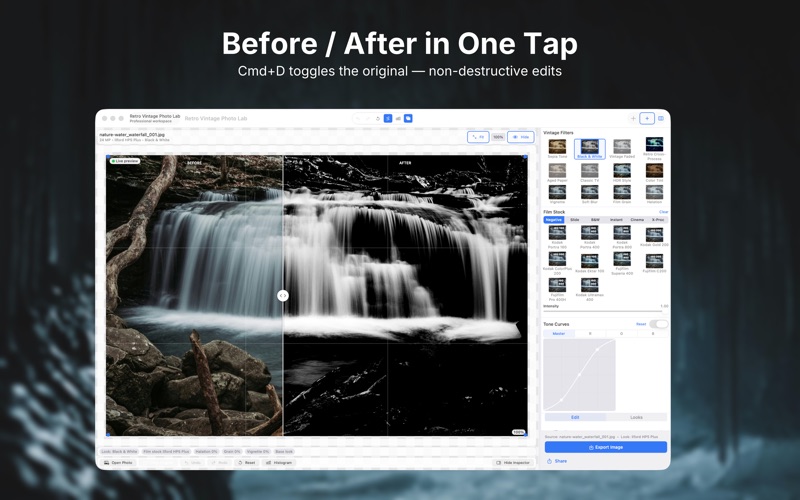Click the undo arrow in top toolbar
This screenshot has height=500, width=800.
pyautogui.click(x=358, y=118)
